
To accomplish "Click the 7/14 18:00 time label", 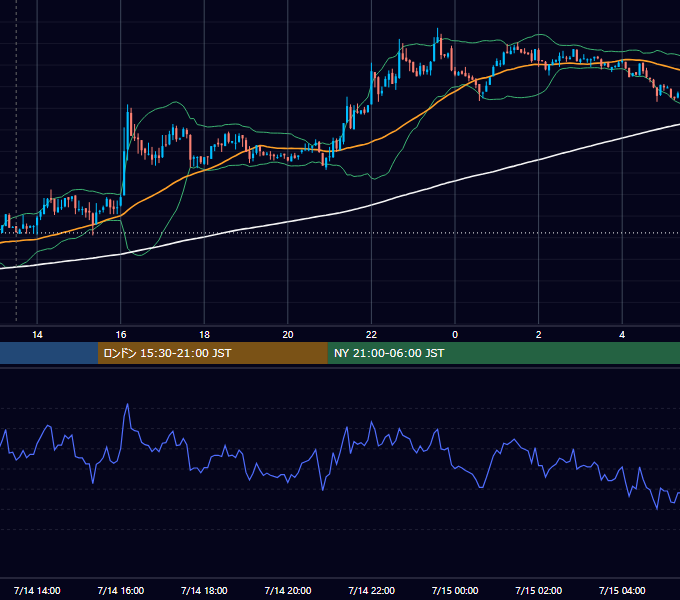I will coord(204,590).
